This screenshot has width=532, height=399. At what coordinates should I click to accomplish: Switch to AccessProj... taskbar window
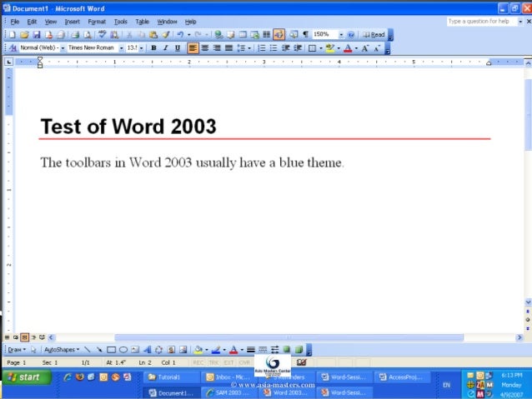403,377
